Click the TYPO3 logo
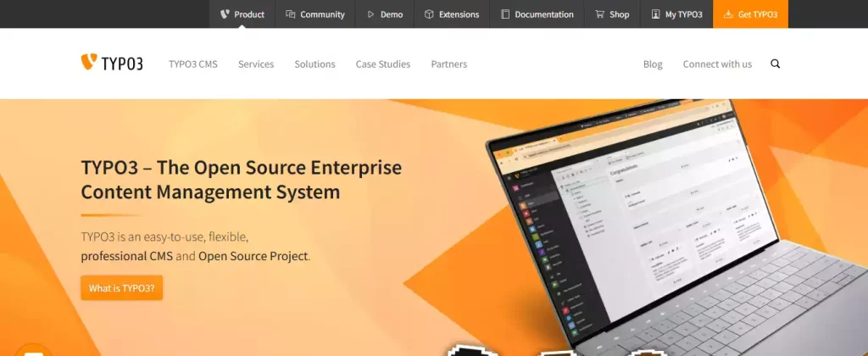Viewport: 868px width, 356px height. coord(112,63)
